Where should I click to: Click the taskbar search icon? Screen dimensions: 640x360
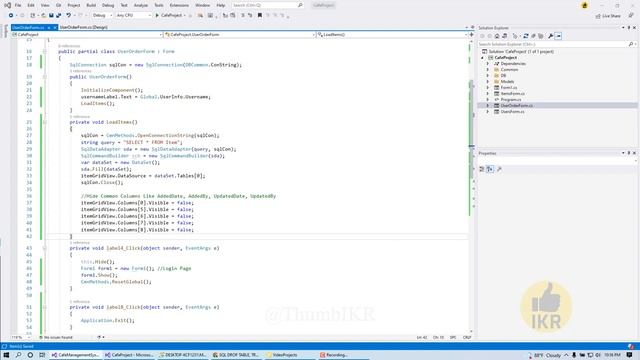coord(18,355)
